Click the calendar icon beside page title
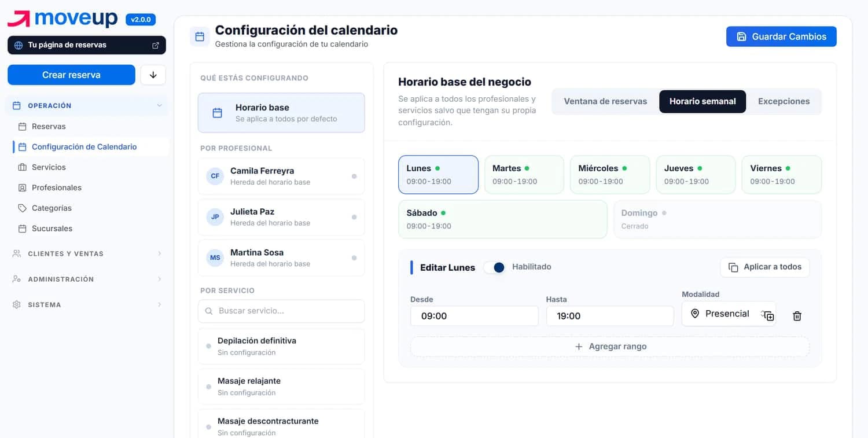This screenshot has width=868, height=438. 200,36
